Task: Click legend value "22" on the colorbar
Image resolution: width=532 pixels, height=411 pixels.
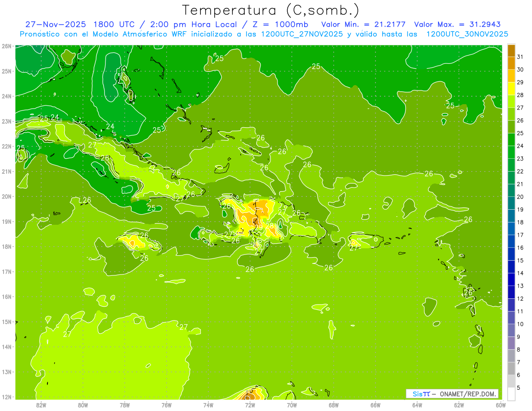Action: 520,171
